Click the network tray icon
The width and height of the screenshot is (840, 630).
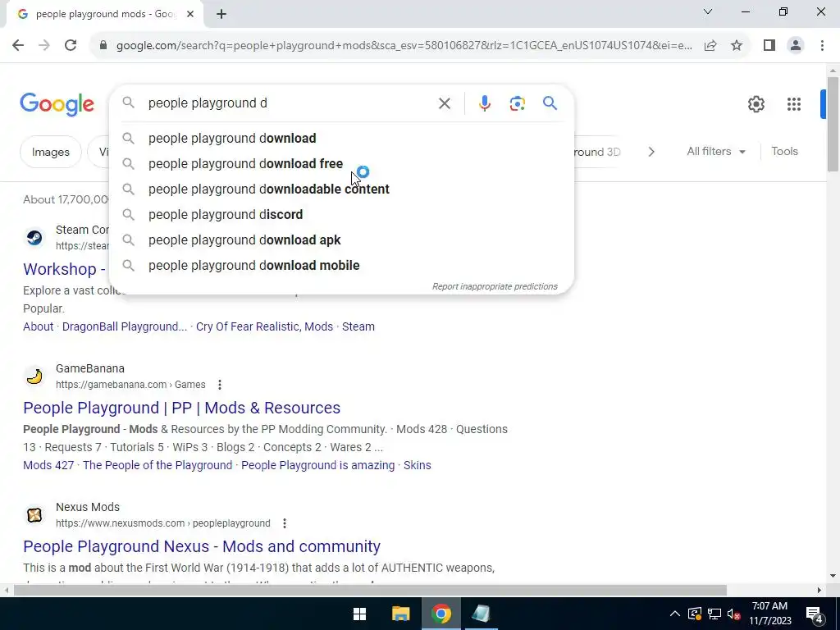(x=714, y=614)
